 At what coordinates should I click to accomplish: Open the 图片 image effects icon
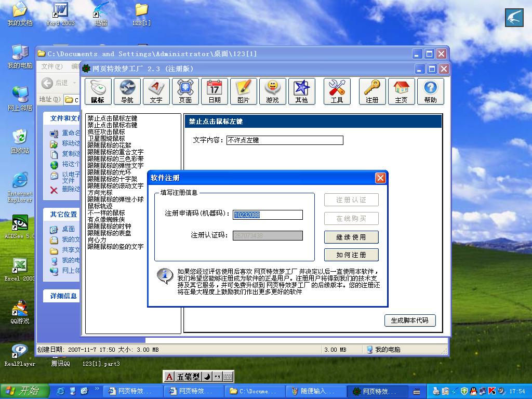tap(244, 91)
